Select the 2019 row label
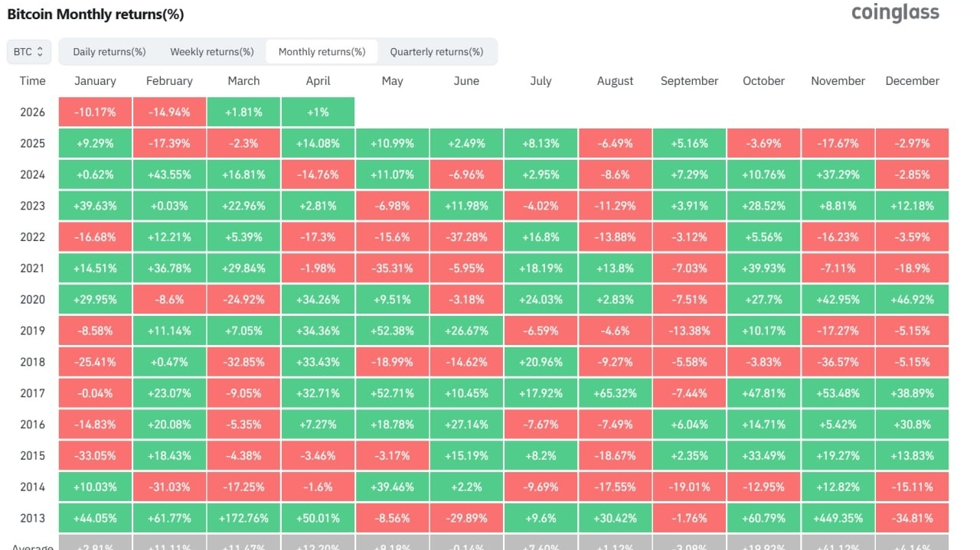The image size is (980, 550). pos(32,331)
